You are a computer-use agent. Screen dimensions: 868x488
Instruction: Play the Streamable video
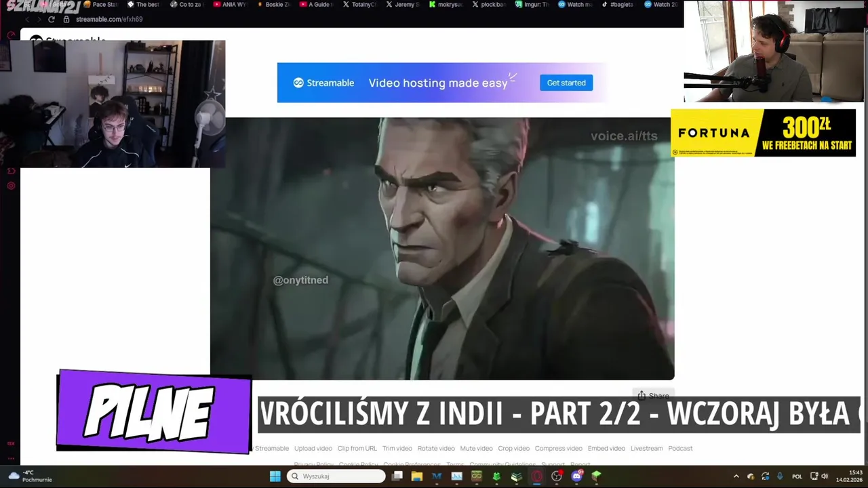coord(442,249)
